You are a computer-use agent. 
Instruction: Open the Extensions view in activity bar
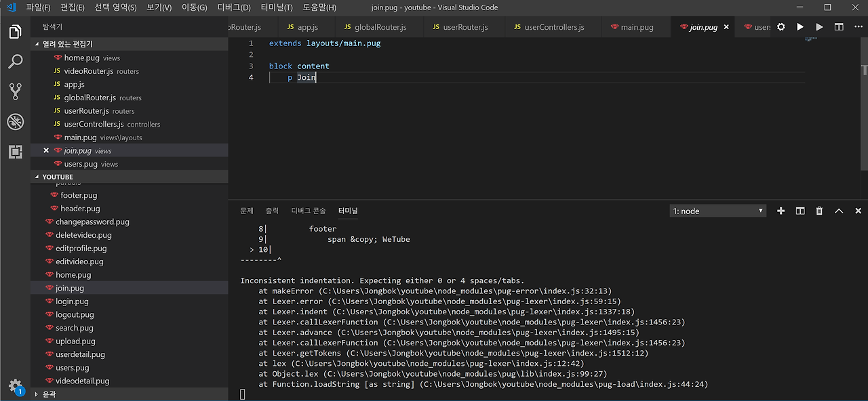click(15, 152)
